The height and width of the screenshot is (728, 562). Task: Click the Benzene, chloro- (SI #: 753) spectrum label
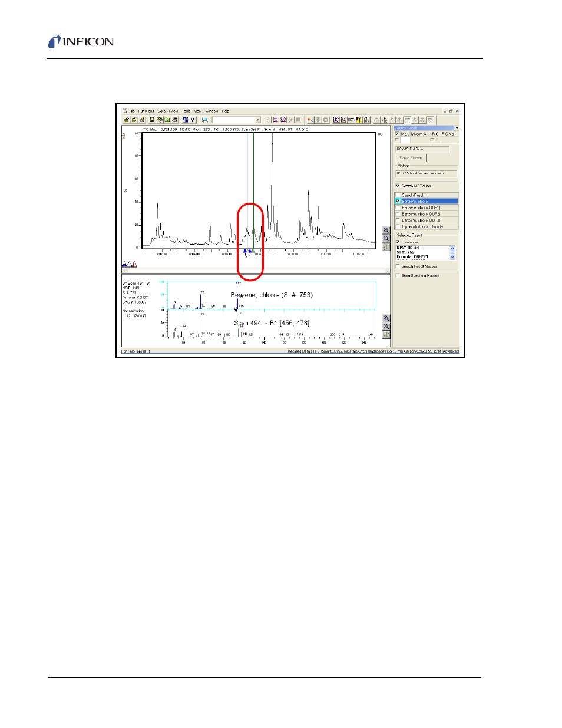click(x=272, y=295)
